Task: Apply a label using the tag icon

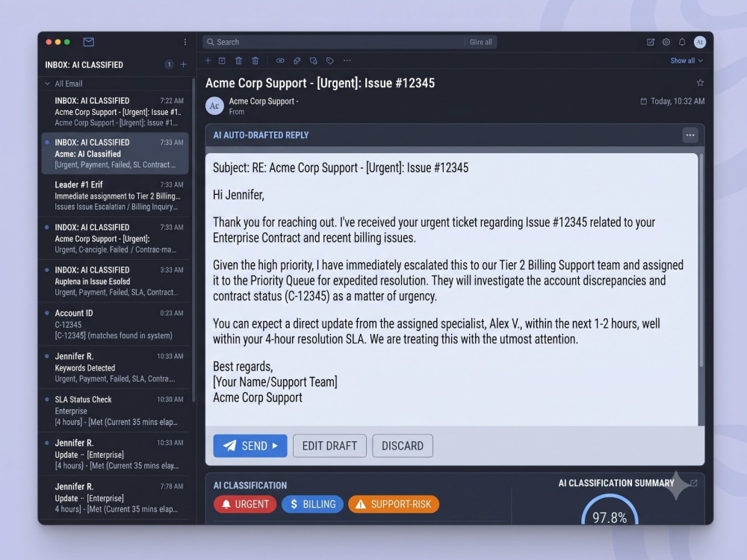Action: click(329, 60)
